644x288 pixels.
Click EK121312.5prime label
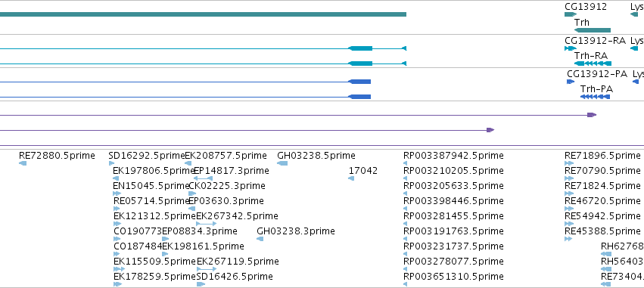point(155,215)
